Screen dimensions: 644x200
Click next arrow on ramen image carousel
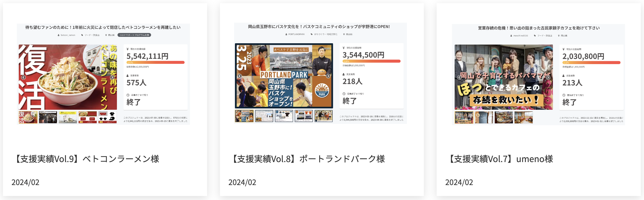112,77
